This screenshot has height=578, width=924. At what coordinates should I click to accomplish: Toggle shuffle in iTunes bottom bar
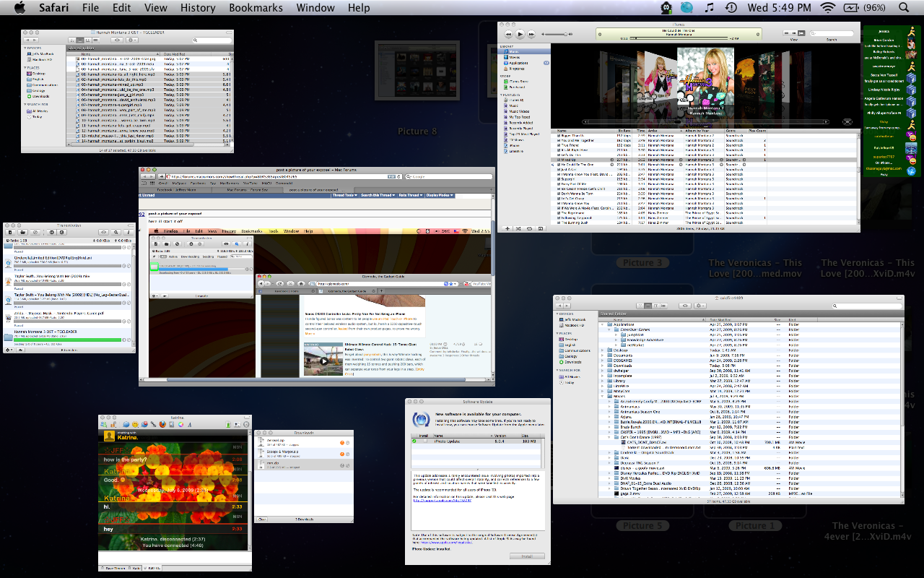click(518, 228)
